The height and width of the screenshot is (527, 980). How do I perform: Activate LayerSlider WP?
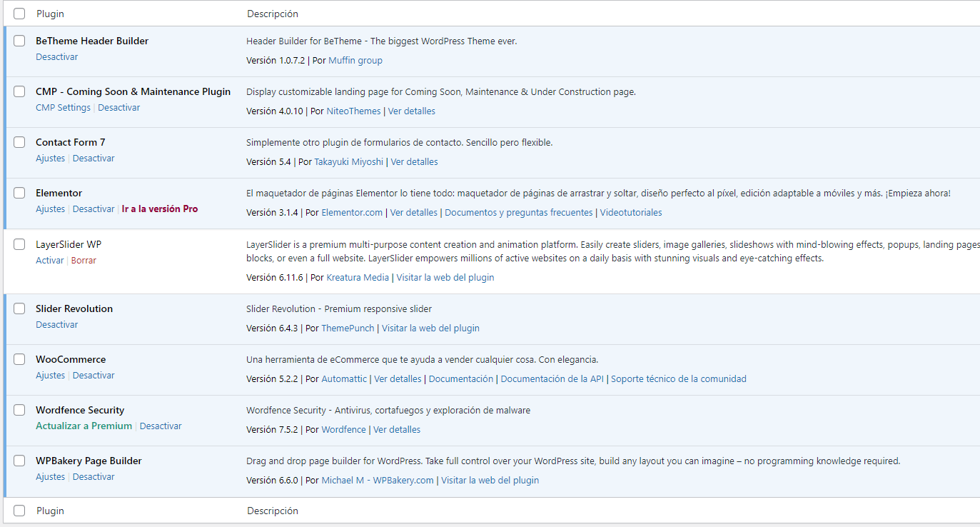[50, 261]
